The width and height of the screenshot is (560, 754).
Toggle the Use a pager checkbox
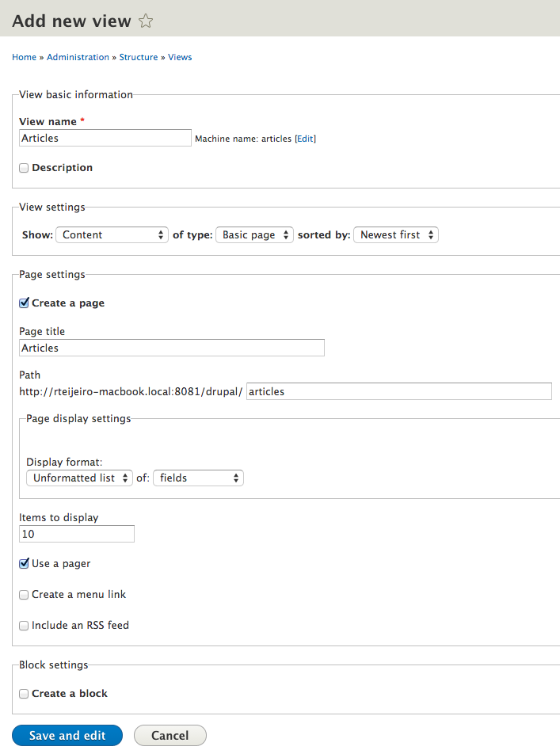pyautogui.click(x=24, y=564)
